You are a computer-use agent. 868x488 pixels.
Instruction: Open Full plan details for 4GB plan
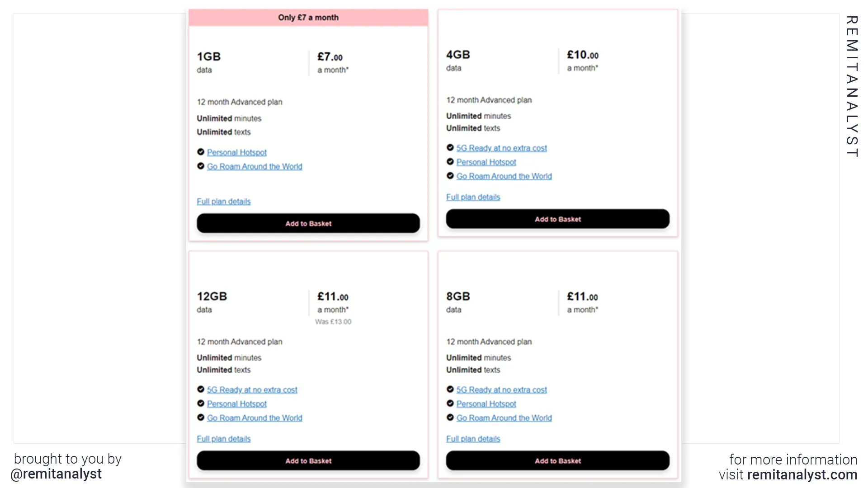[x=473, y=197]
